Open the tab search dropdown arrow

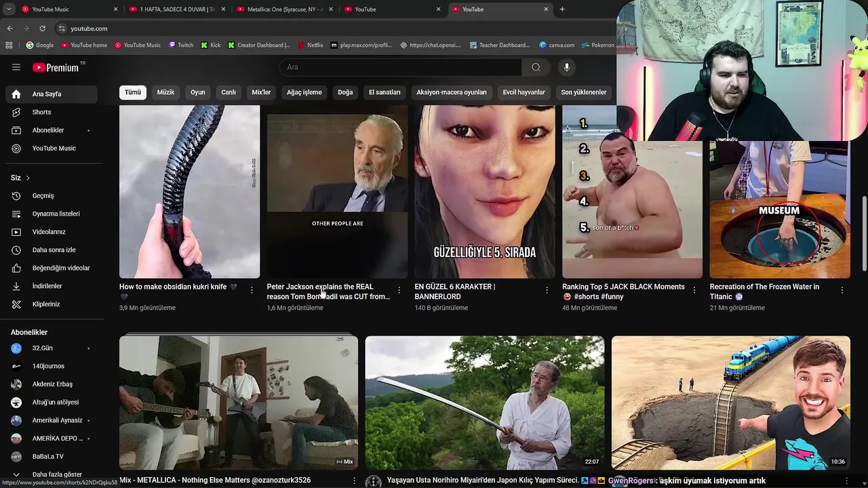(9, 9)
